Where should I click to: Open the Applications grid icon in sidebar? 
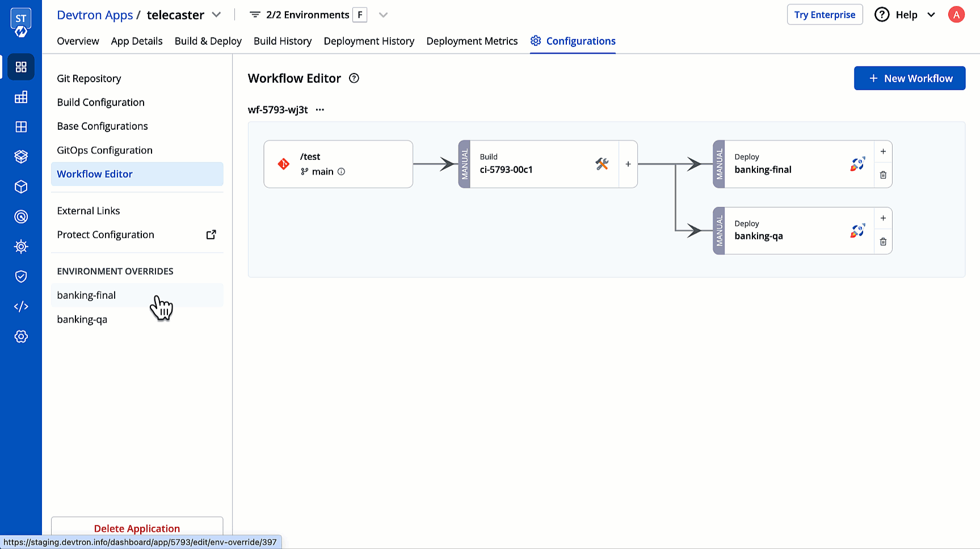click(21, 67)
